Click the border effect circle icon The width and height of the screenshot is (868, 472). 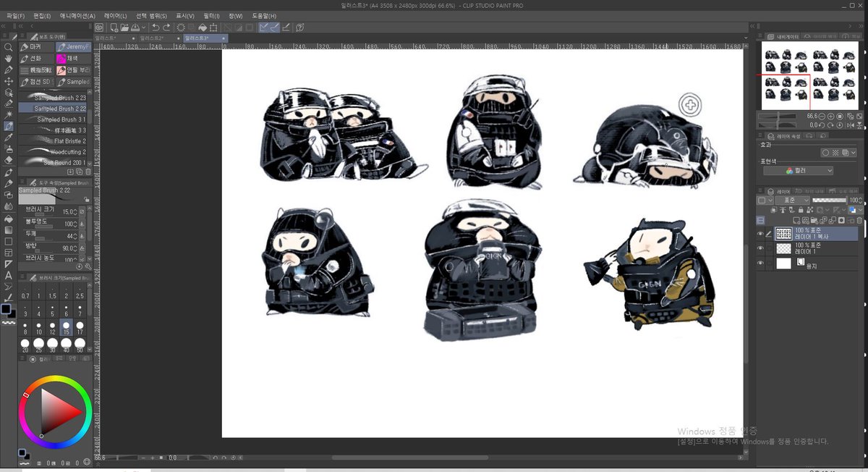(825, 153)
